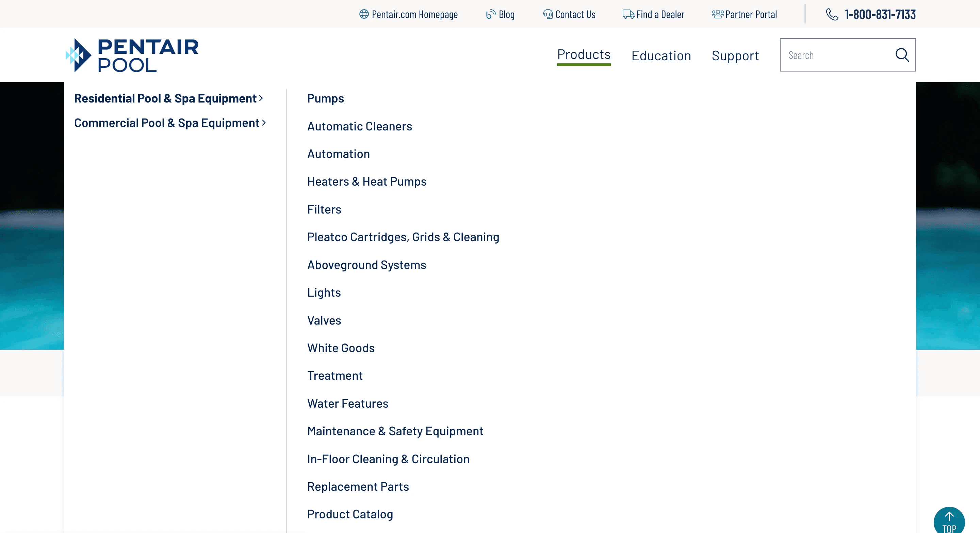Click the Pentair Pool logo
This screenshot has height=533, width=980.
tap(132, 55)
